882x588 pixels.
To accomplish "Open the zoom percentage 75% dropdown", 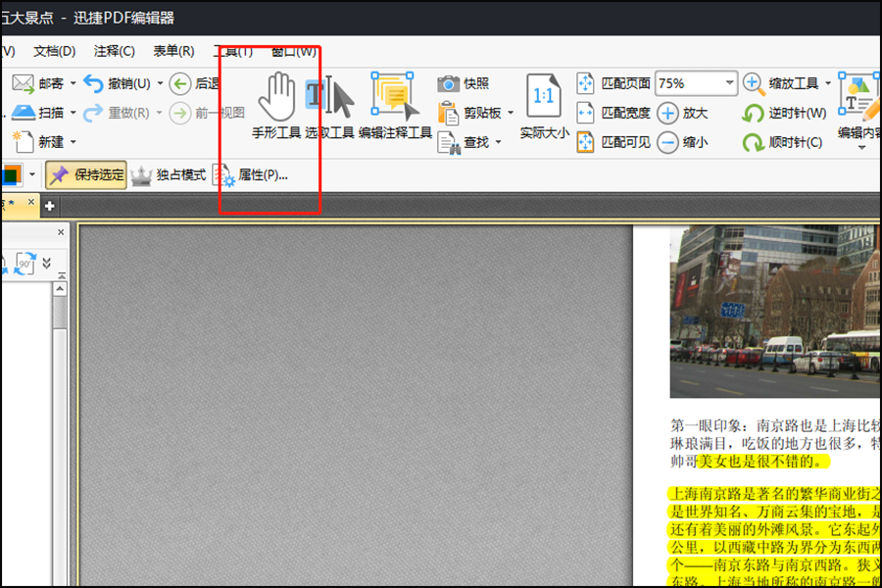I will point(729,83).
